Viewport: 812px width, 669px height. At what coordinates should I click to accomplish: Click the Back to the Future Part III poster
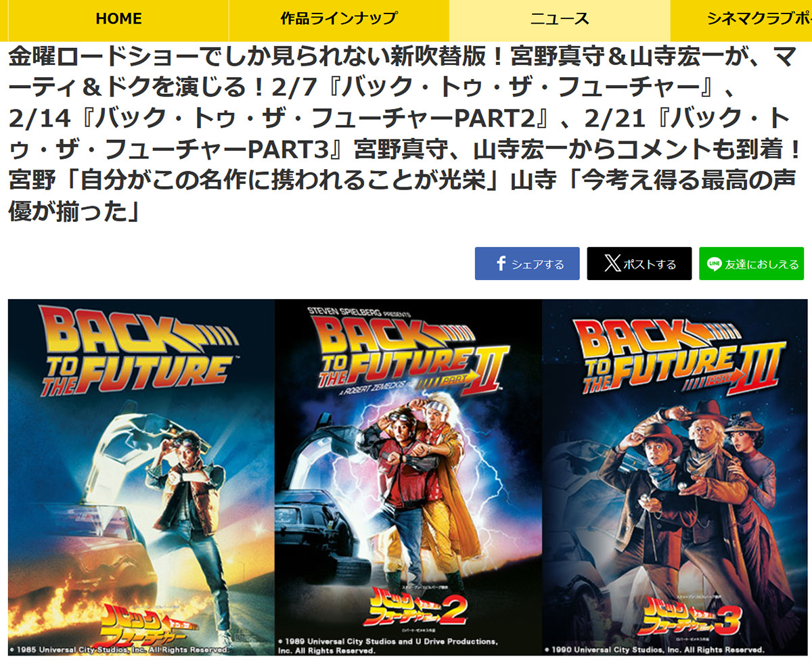pos(675,477)
